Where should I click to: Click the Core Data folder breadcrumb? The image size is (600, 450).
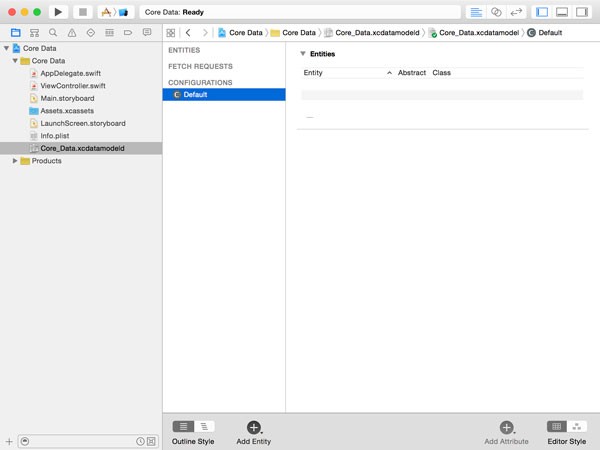click(293, 33)
